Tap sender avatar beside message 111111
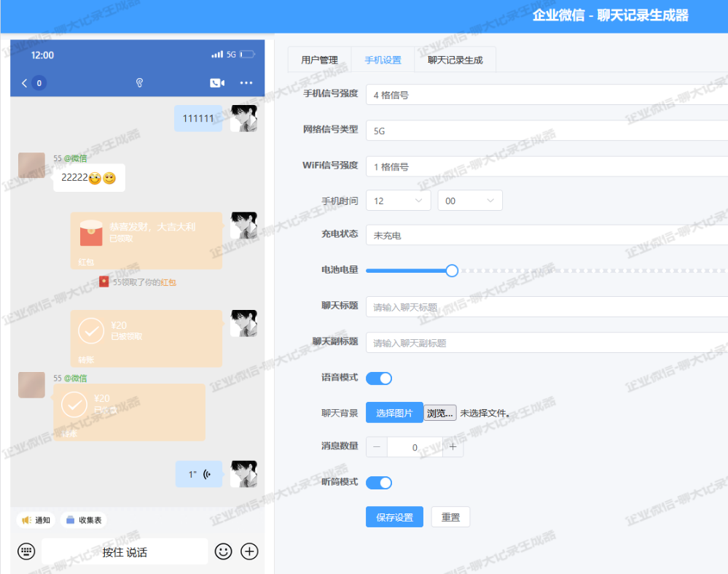This screenshot has height=574, width=728. click(x=243, y=118)
